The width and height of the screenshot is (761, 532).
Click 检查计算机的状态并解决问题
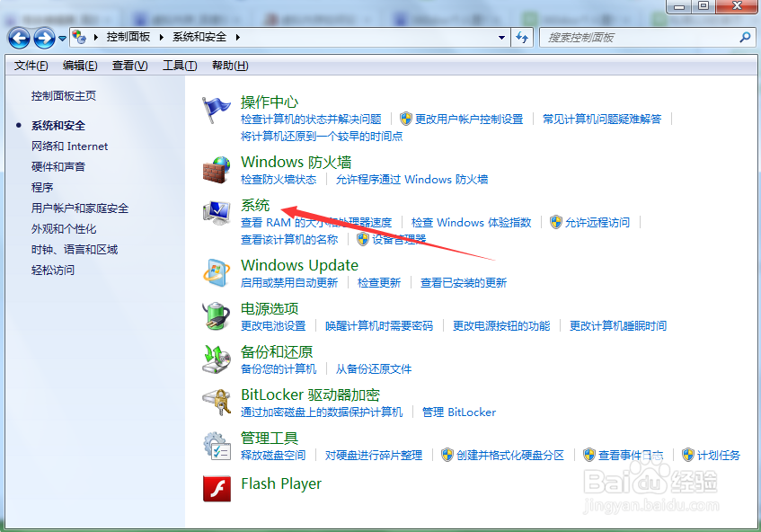(x=311, y=119)
